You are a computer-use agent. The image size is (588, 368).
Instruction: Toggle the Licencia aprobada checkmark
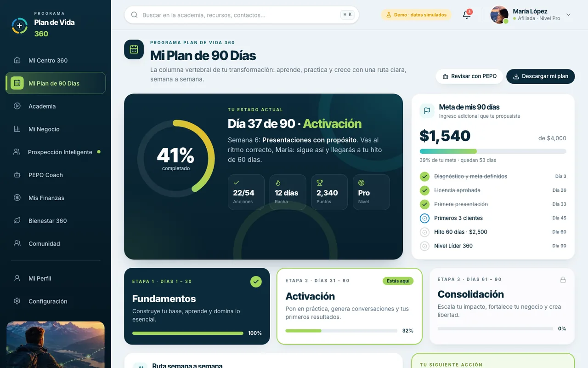[x=424, y=190]
